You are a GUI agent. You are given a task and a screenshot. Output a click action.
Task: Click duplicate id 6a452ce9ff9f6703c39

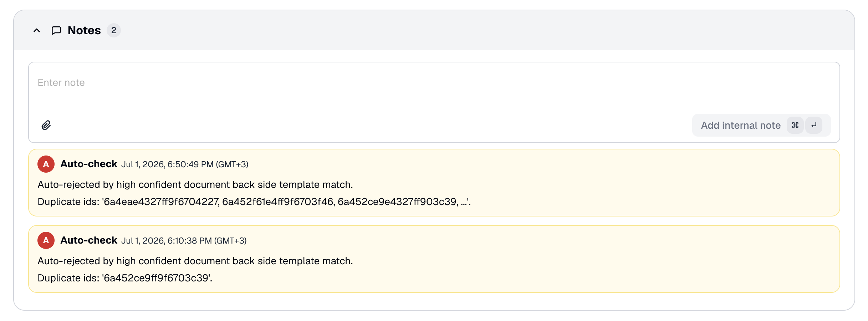156,278
